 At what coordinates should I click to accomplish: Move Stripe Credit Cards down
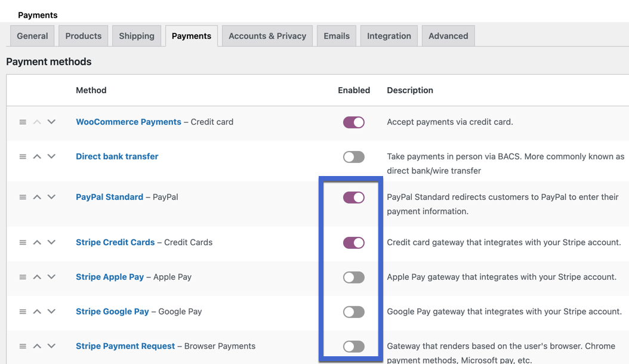51,242
